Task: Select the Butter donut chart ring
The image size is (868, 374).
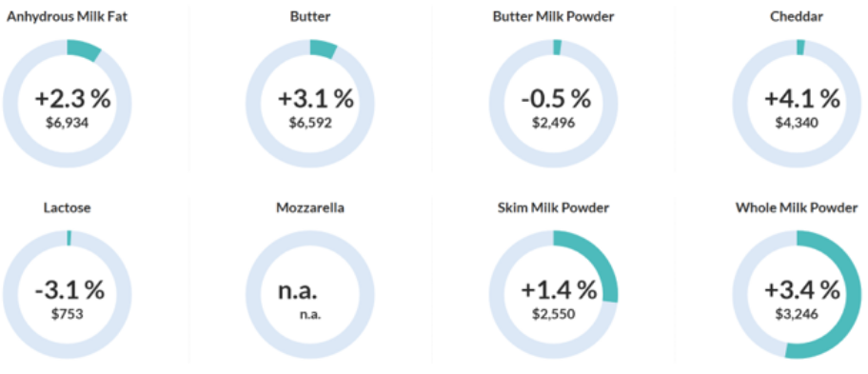Action: [310, 103]
